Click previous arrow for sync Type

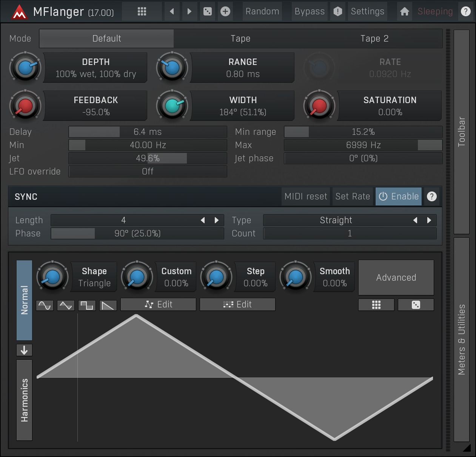click(415, 220)
